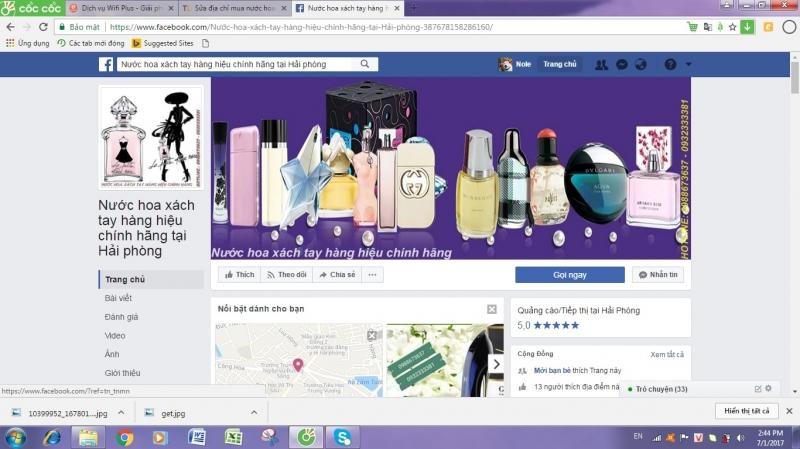Screen dimensions: 800x449
Task: Switch to the Dịch vụ Wifi Plus tab
Action: [x=118, y=7]
